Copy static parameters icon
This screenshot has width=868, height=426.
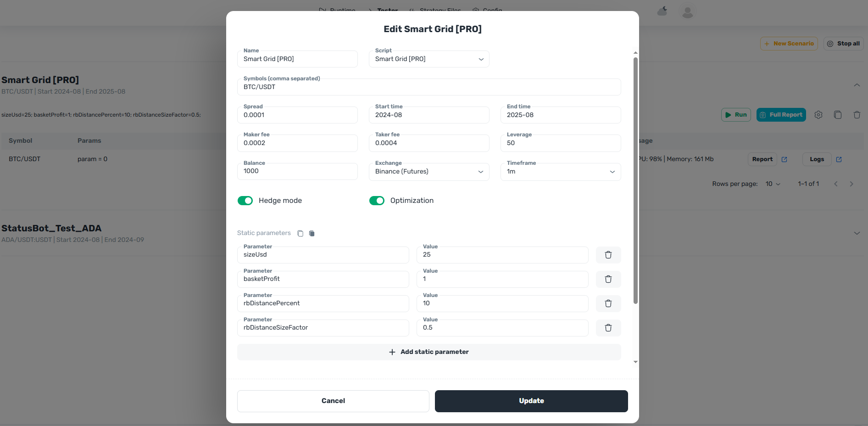click(300, 233)
